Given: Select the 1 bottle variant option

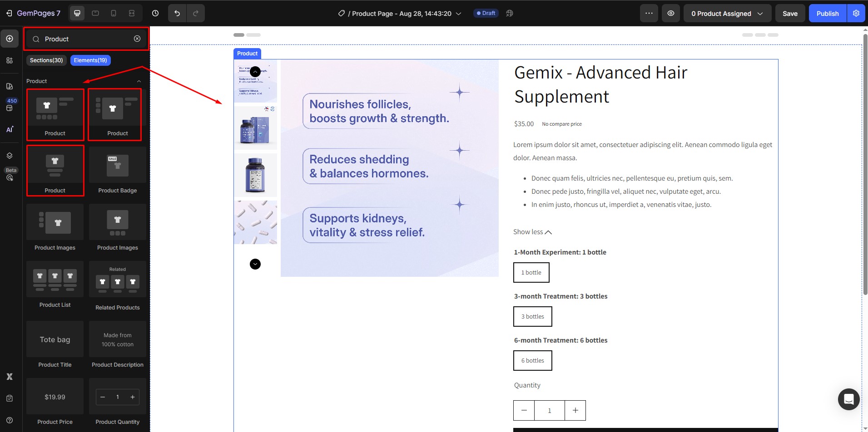Looking at the screenshot, I should [531, 272].
